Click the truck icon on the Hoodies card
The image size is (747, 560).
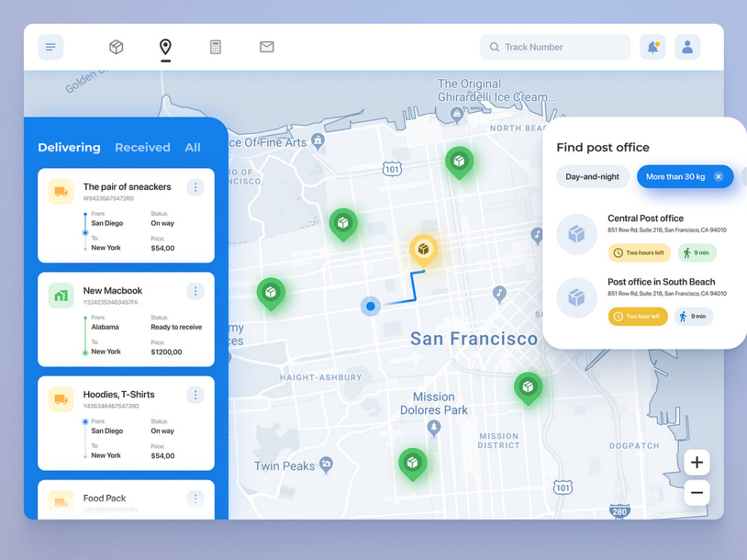tap(61, 399)
